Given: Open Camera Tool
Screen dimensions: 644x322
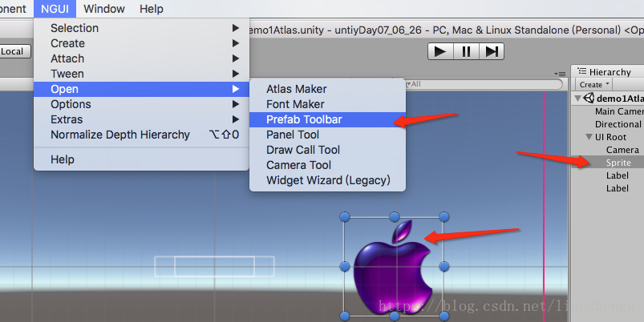Looking at the screenshot, I should pyautogui.click(x=327, y=165).
